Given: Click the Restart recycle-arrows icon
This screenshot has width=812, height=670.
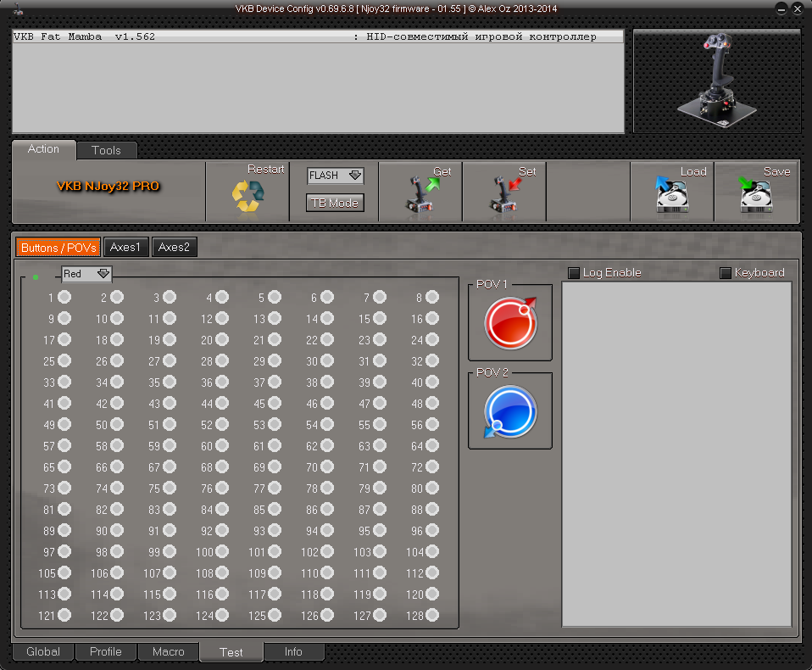Looking at the screenshot, I should pyautogui.click(x=247, y=197).
